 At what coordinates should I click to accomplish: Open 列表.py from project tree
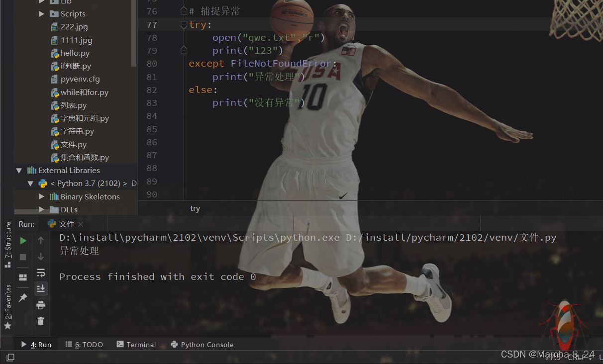(74, 105)
